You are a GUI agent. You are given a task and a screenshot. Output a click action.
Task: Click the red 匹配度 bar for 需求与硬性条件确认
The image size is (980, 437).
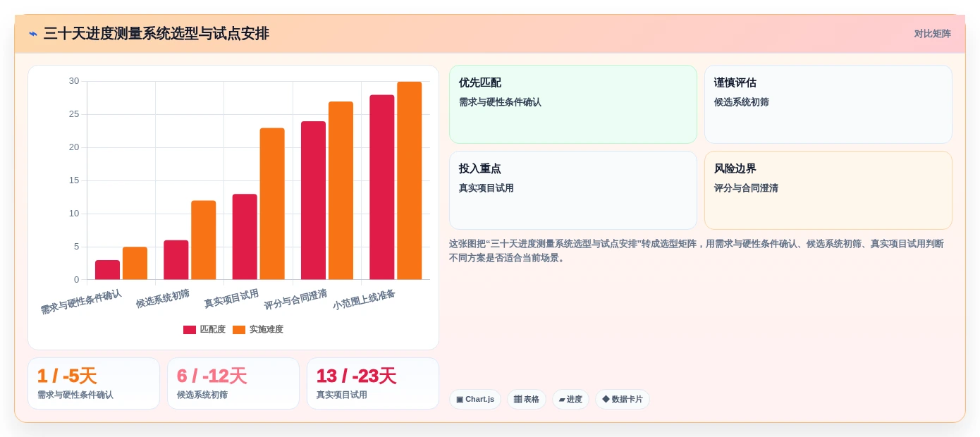107,270
